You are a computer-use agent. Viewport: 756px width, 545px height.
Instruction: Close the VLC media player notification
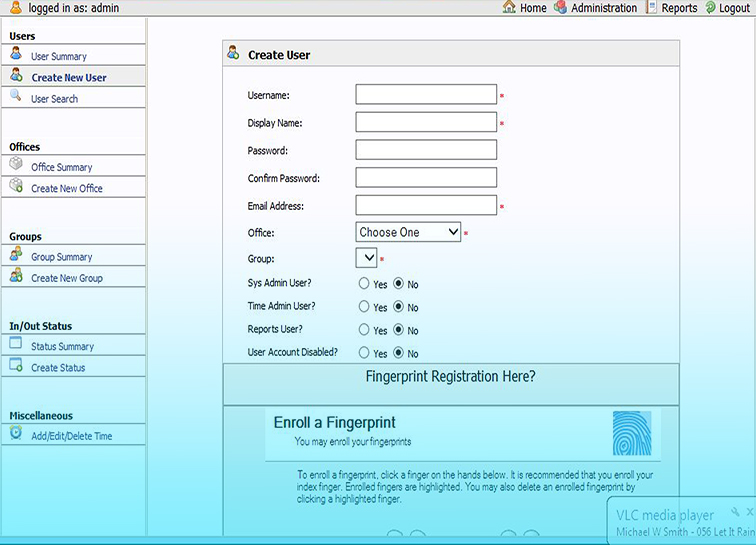click(750, 511)
